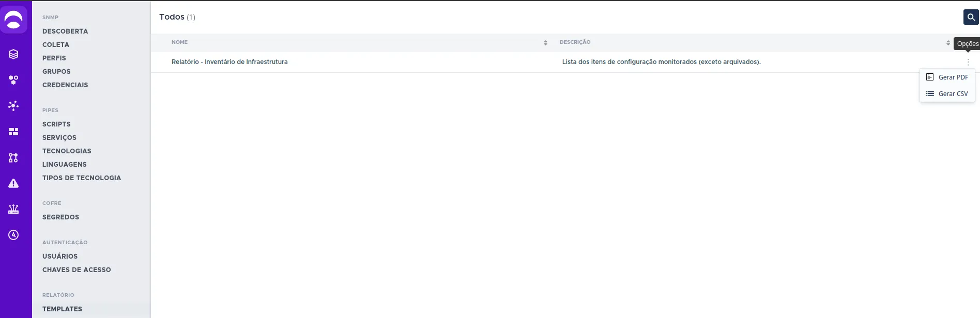Open the pipeline flow nodes icon
Image resolution: width=980 pixels, height=318 pixels.
pyautogui.click(x=13, y=157)
